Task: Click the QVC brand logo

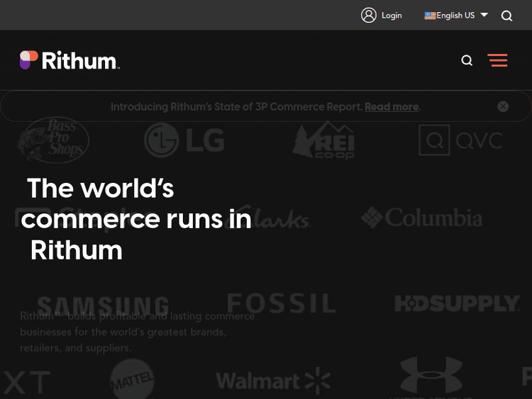Action: pyautogui.click(x=460, y=140)
